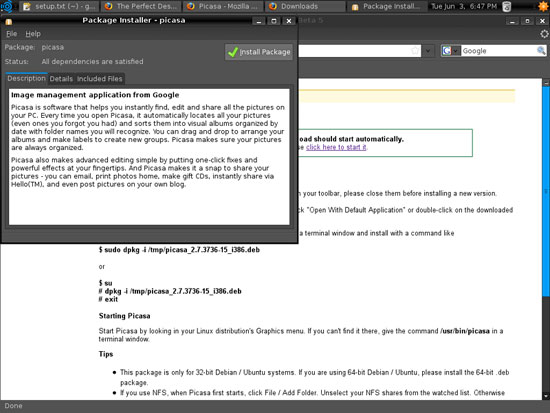Click the Firefox activity throbber gear icon

pyautogui.click(x=544, y=34)
